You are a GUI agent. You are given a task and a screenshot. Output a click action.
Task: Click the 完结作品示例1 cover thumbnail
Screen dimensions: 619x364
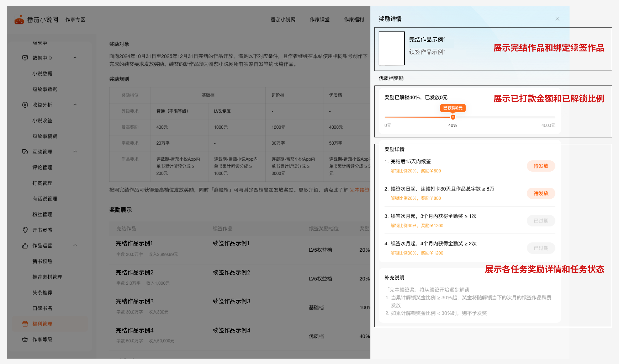click(x=391, y=48)
